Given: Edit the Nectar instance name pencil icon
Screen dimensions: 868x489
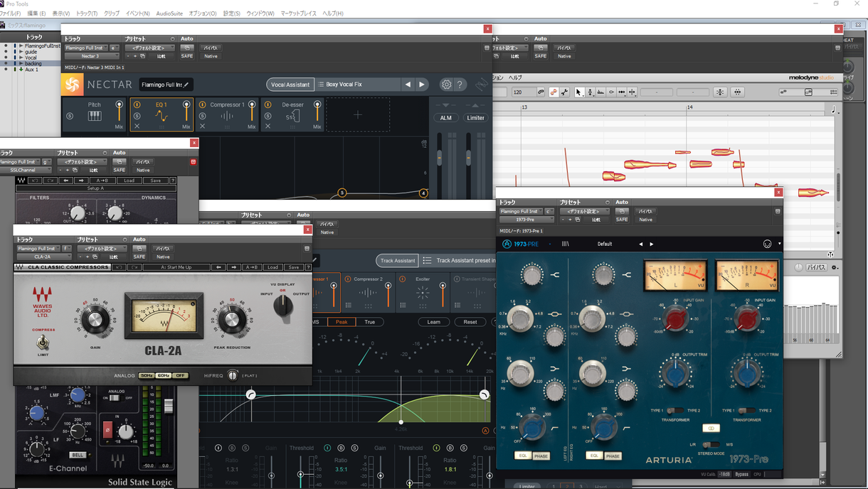Looking at the screenshot, I should tap(186, 85).
